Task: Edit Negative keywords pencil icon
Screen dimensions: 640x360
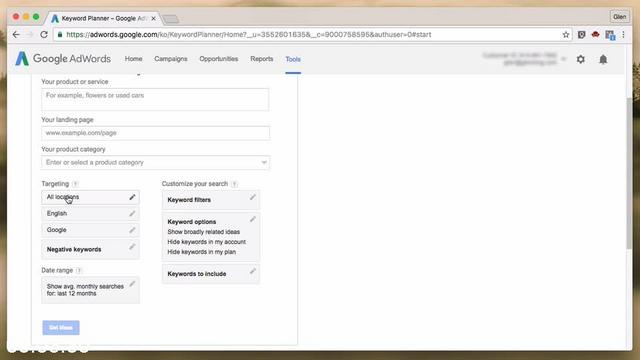Action: [x=132, y=247]
